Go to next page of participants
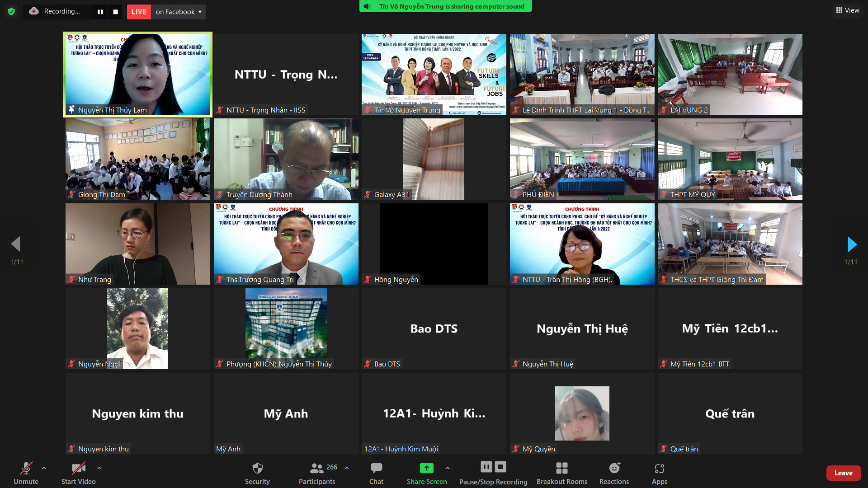868x488 pixels. (x=851, y=244)
